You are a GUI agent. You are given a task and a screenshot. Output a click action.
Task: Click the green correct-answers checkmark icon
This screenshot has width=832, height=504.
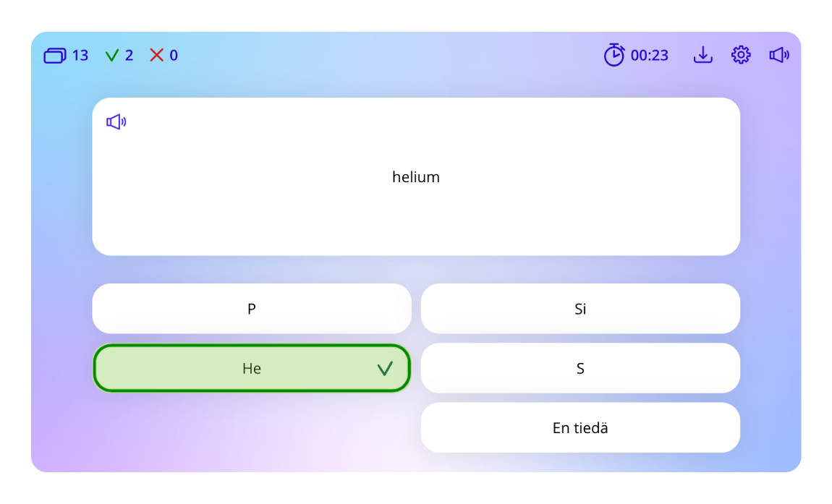(x=111, y=56)
